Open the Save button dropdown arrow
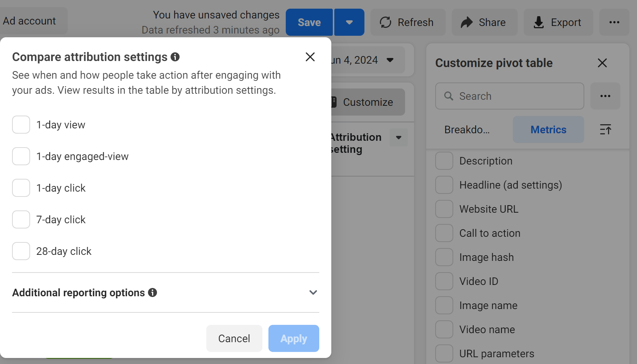 tap(349, 22)
